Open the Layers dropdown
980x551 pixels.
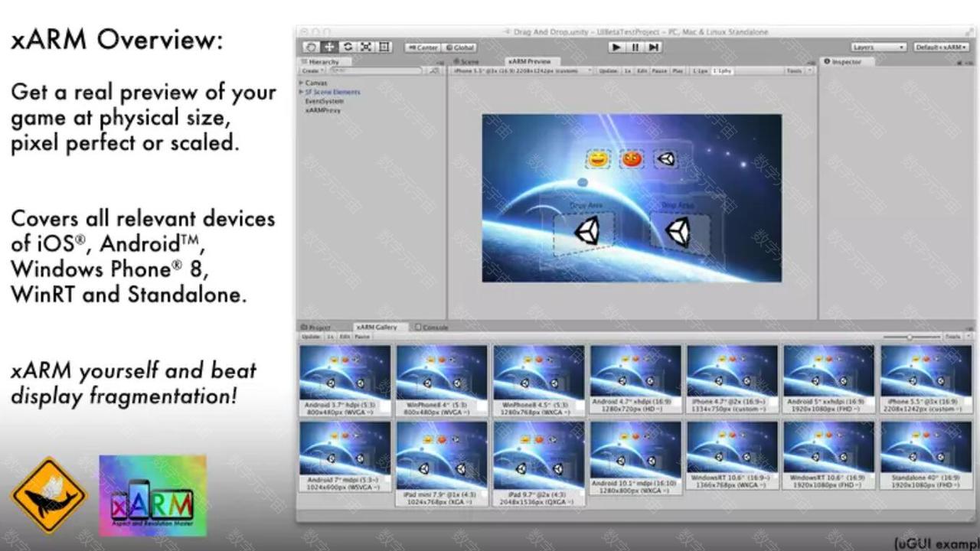[879, 47]
